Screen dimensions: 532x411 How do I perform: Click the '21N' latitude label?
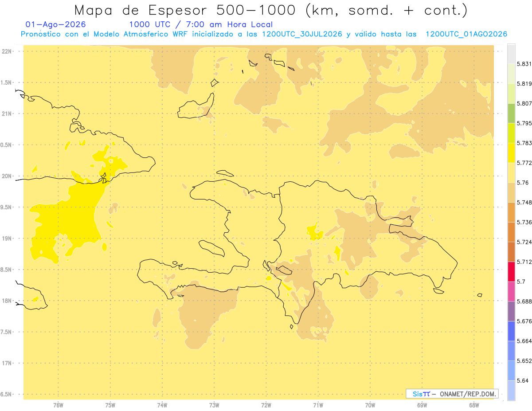coord(7,114)
